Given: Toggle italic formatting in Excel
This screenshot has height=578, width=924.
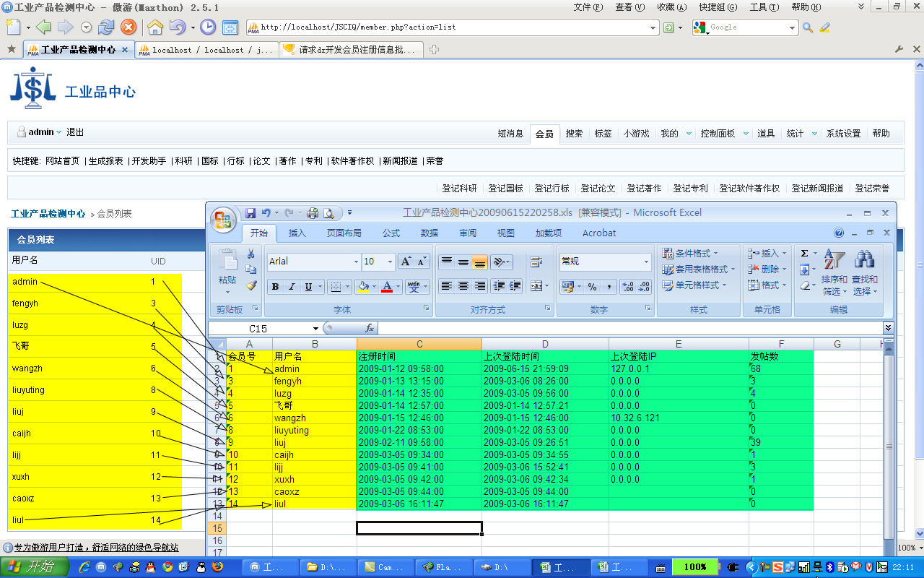Looking at the screenshot, I should 292,287.
